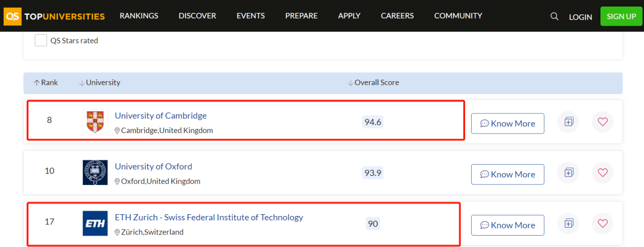
Task: Click the green SIGN UP button
Action: (x=621, y=17)
